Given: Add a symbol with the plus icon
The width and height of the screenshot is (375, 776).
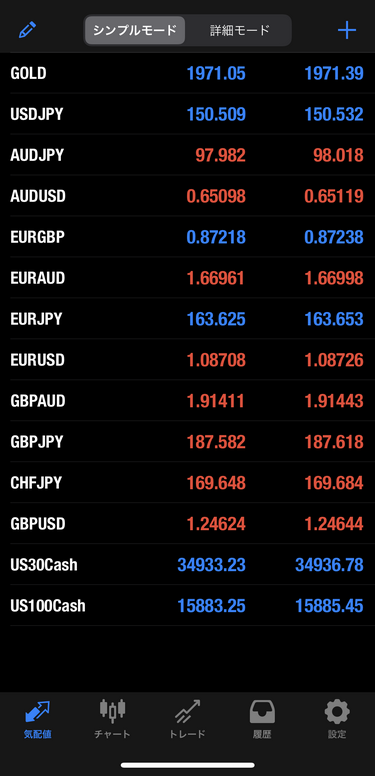Looking at the screenshot, I should tap(347, 30).
